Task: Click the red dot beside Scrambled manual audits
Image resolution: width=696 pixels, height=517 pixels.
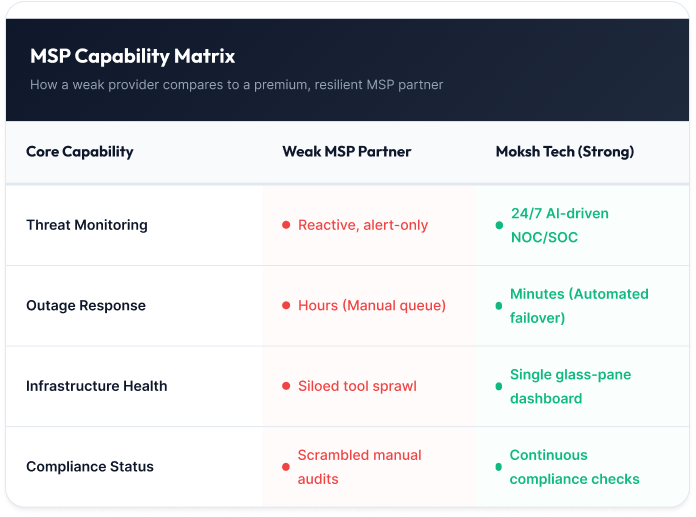Action: coord(286,467)
